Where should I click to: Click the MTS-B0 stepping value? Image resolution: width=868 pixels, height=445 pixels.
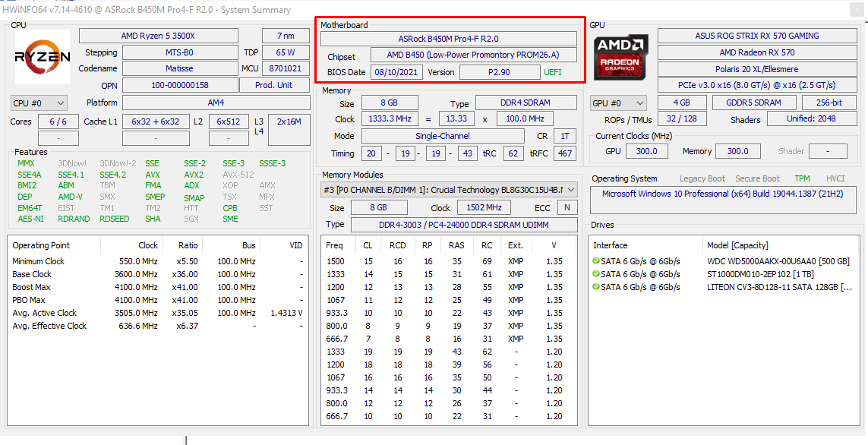[x=179, y=52]
